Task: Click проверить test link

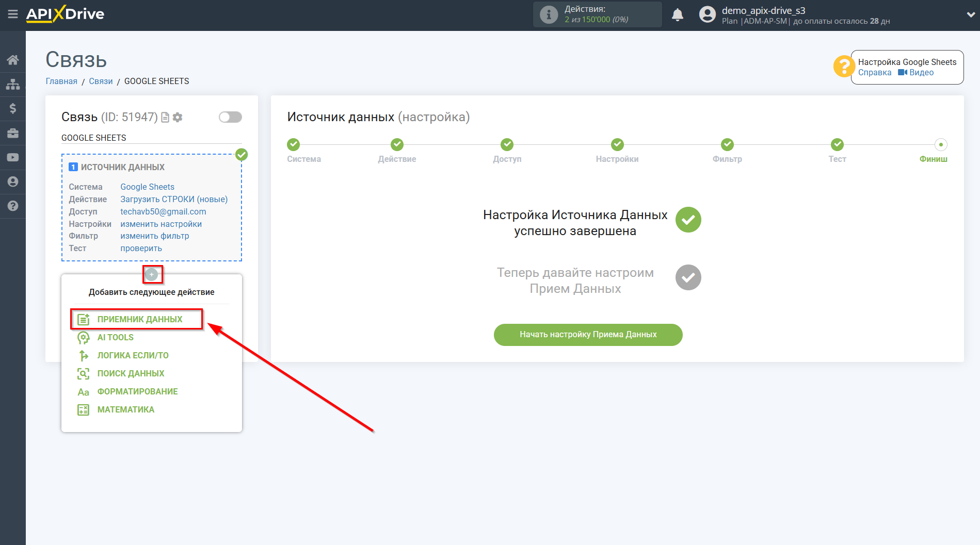Action: point(141,248)
